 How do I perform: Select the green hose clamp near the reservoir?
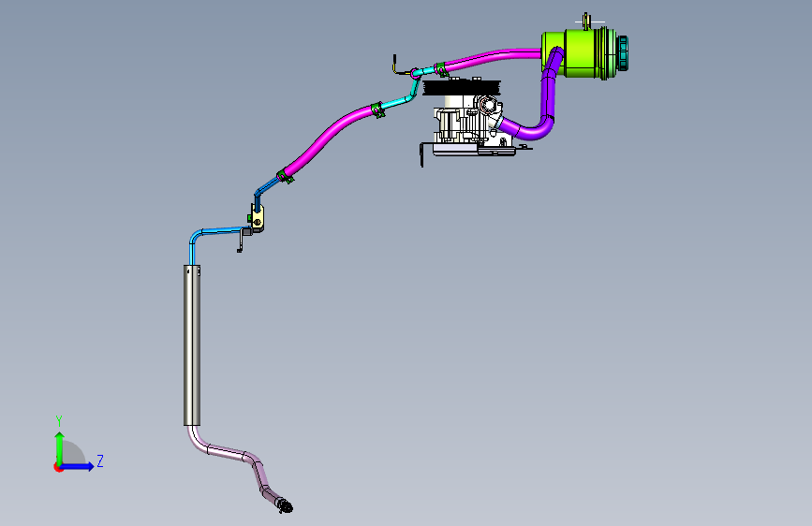coord(441,69)
